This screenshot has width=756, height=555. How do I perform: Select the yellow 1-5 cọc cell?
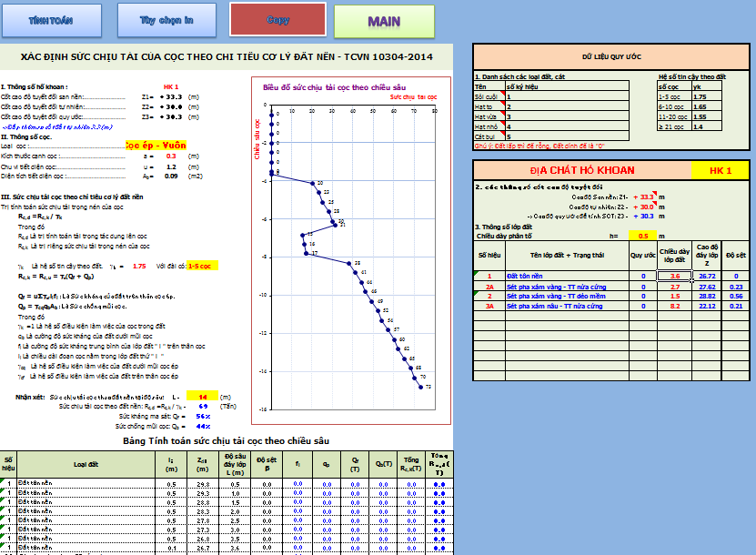click(203, 266)
